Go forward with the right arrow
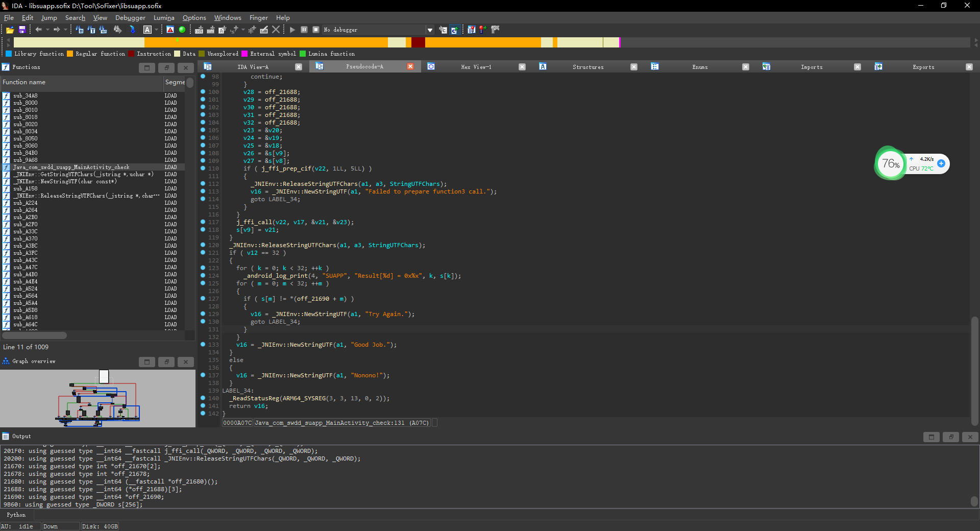Viewport: 980px width, 531px height. [57, 30]
